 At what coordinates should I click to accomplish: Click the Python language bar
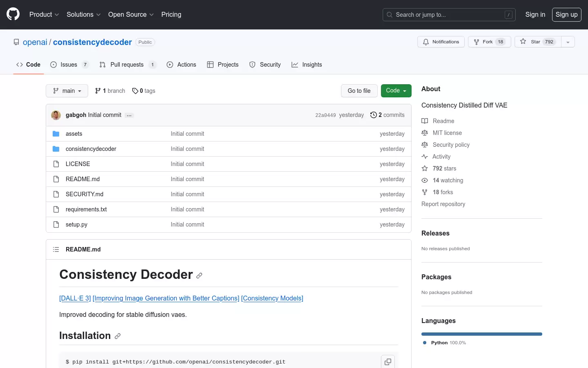point(482,334)
